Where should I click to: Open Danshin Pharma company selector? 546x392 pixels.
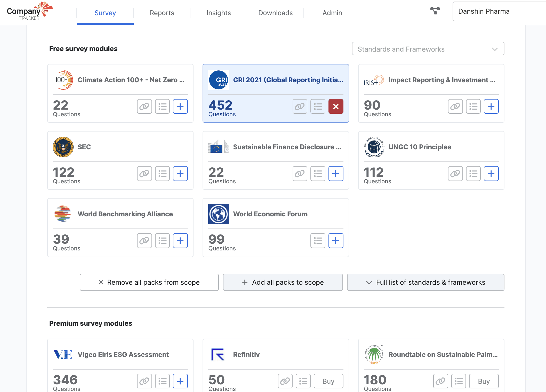click(x=499, y=11)
